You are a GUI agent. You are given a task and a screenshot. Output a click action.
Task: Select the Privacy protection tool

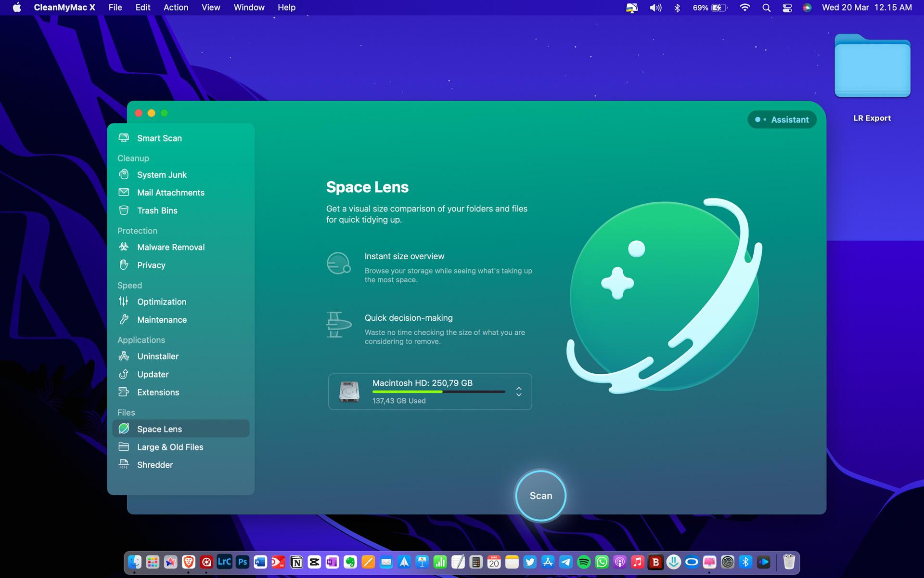click(x=151, y=265)
